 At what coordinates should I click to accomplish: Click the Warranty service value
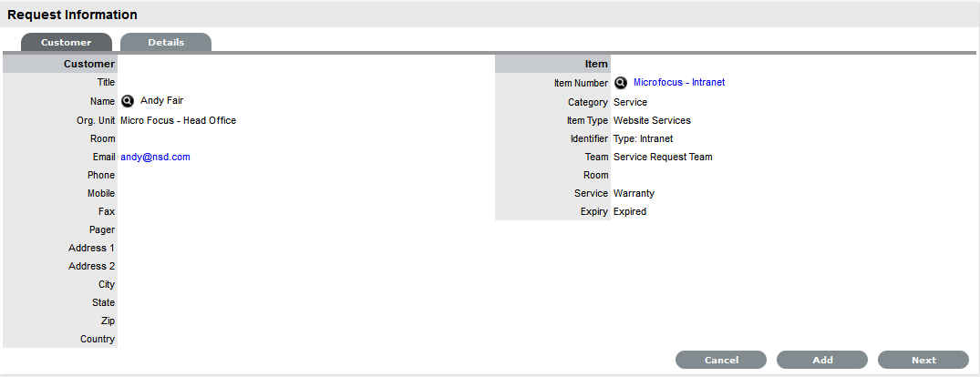(634, 193)
